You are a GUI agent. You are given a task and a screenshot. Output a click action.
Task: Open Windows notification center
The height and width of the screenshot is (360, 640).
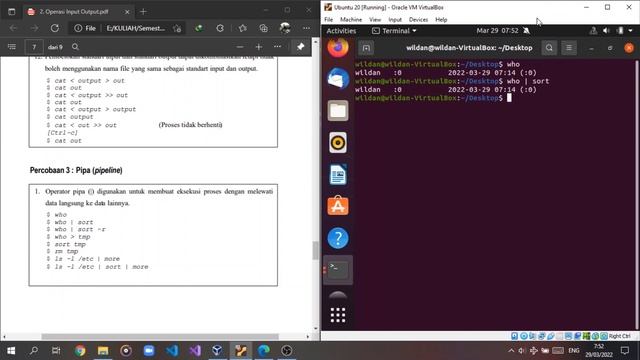[x=624, y=351]
